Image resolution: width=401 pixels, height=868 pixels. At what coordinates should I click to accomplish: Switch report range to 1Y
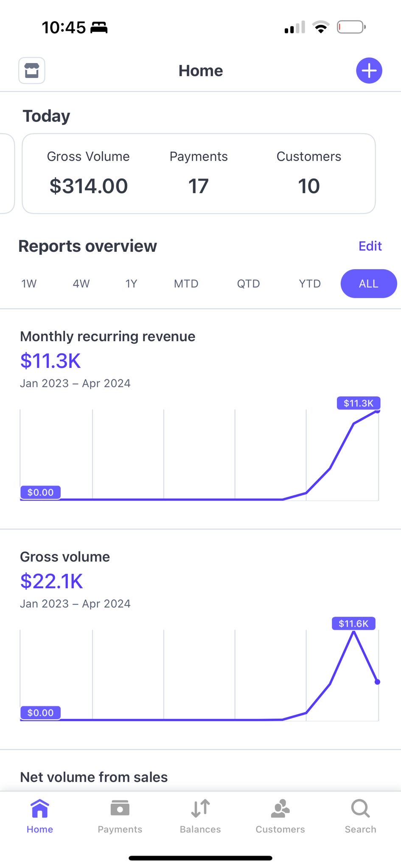[131, 284]
